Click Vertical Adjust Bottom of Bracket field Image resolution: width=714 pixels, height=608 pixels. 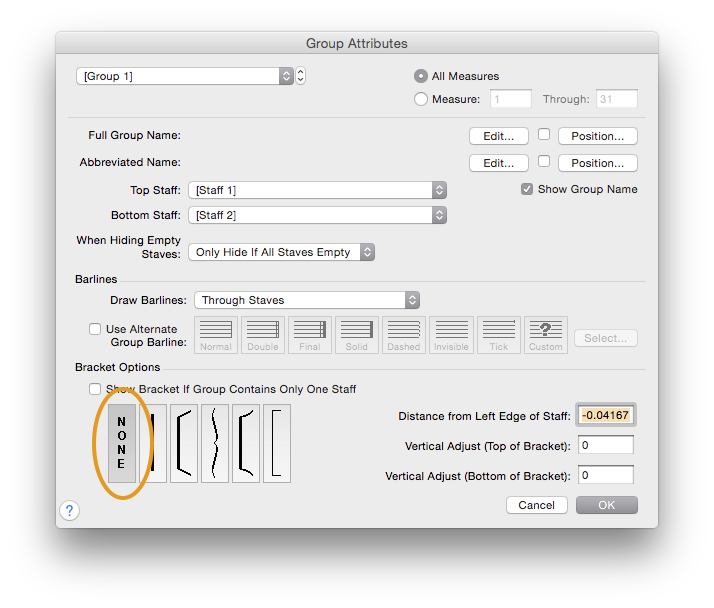[x=606, y=475]
